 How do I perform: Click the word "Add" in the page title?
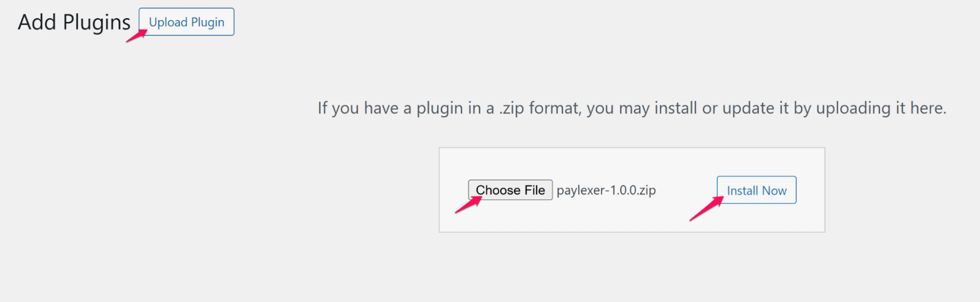(x=37, y=22)
